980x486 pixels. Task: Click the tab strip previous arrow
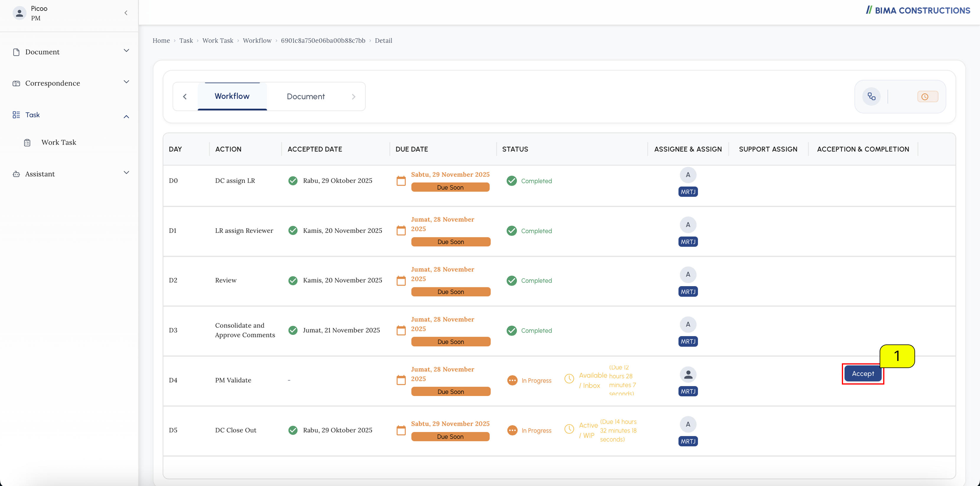pyautogui.click(x=185, y=96)
